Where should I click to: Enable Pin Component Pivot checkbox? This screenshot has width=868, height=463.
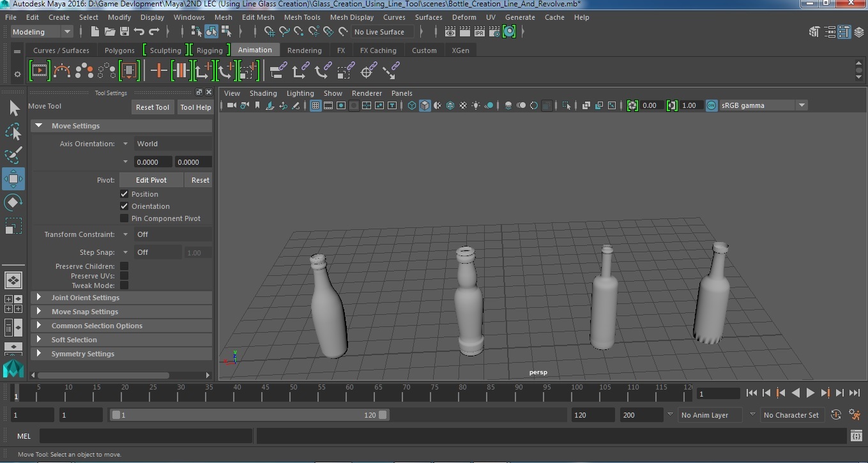point(125,218)
